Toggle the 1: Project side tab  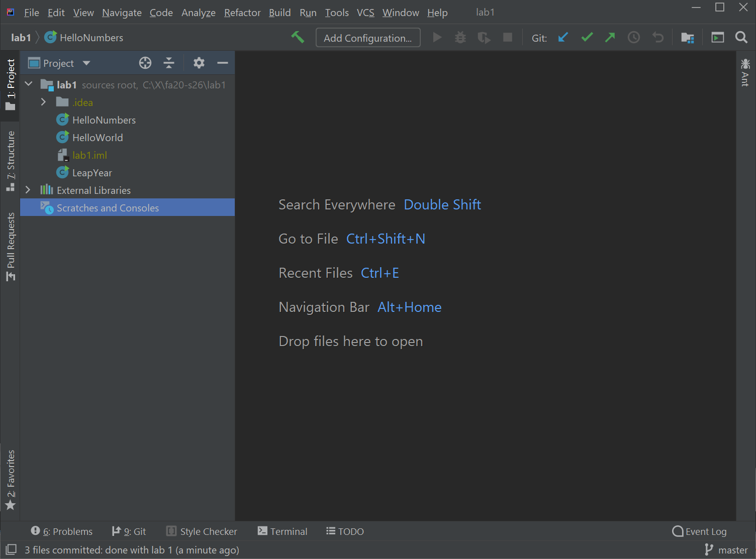(x=10, y=85)
